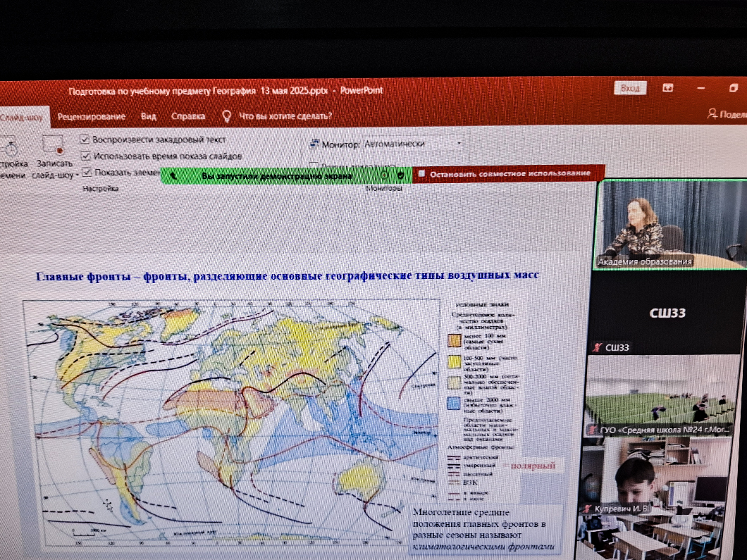
Task: Switch to the Вид ribbon tab
Action: [149, 116]
